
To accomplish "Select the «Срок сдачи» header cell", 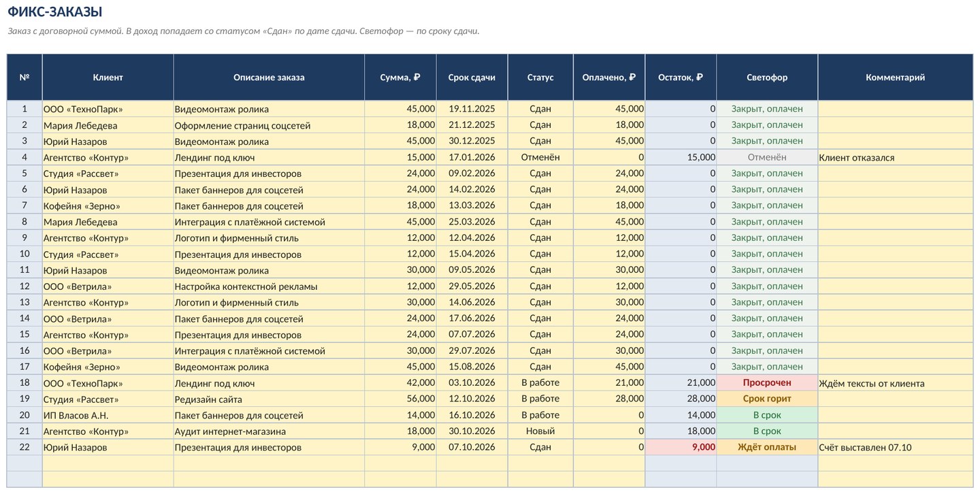I will pos(472,78).
